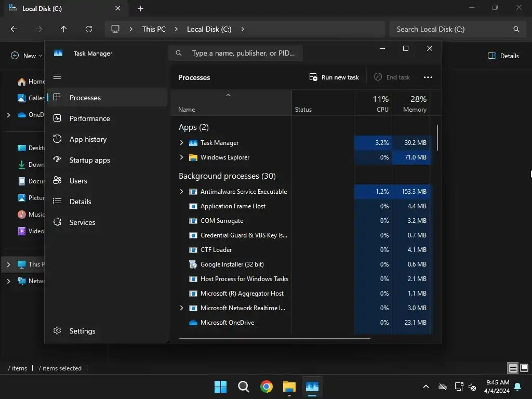
Task: Select Microsoft (R) Aggregator Host row
Action: (x=301, y=294)
